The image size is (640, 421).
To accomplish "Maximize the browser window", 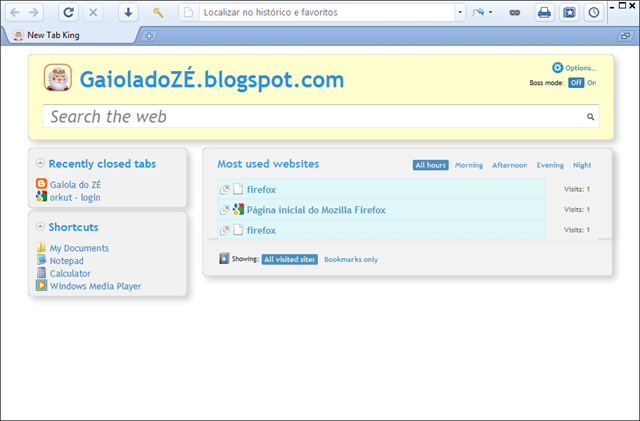I will [x=622, y=5].
